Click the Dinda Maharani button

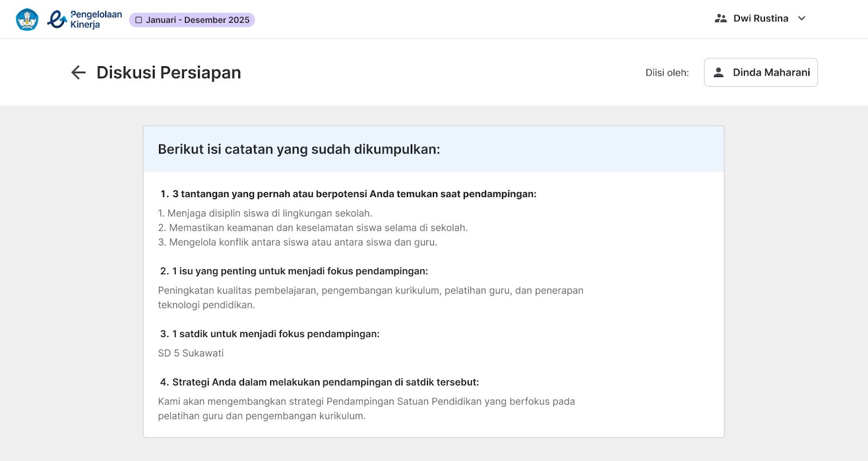(761, 72)
